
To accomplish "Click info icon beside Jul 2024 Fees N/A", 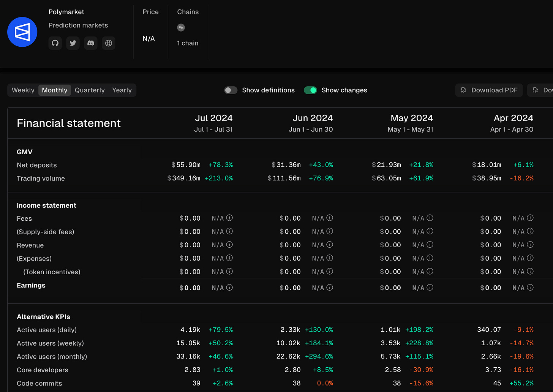I will [229, 218].
